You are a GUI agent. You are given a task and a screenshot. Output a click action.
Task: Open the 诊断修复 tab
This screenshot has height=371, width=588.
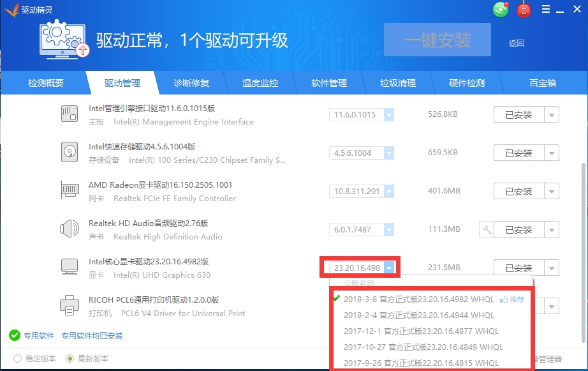[x=191, y=83]
